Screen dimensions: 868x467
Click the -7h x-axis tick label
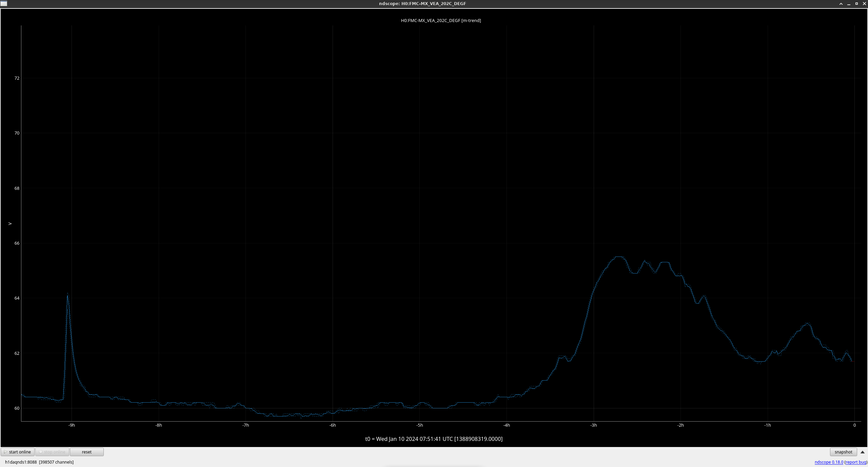[x=245, y=425]
